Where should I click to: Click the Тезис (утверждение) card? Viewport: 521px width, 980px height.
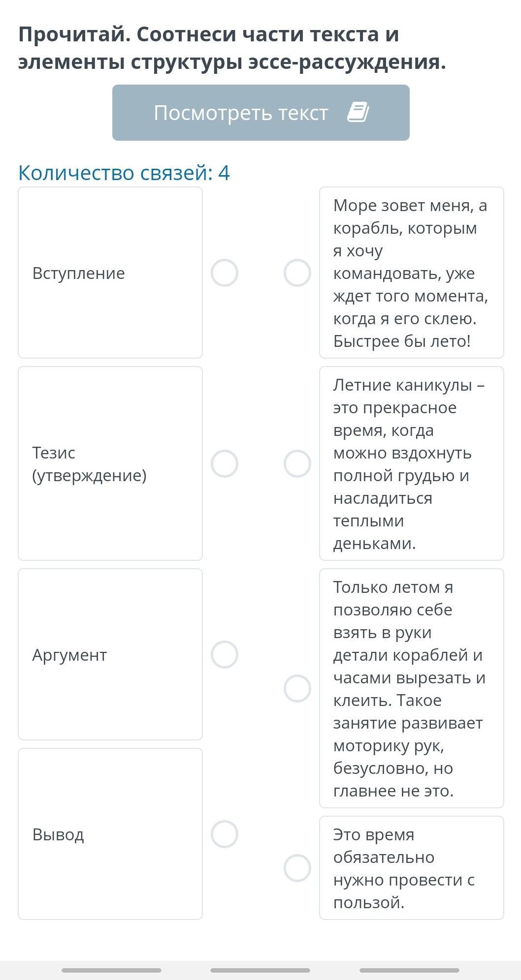(x=110, y=463)
